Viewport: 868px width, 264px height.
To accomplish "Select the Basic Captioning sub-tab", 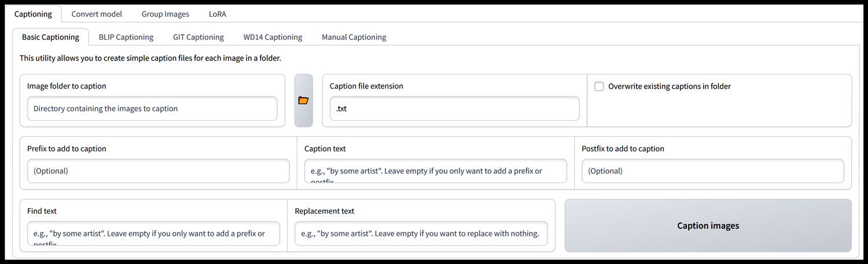I will (50, 37).
